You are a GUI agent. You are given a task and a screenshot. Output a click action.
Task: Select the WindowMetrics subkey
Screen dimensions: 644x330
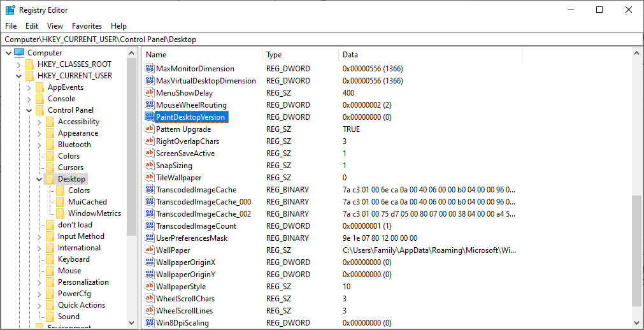[94, 213]
